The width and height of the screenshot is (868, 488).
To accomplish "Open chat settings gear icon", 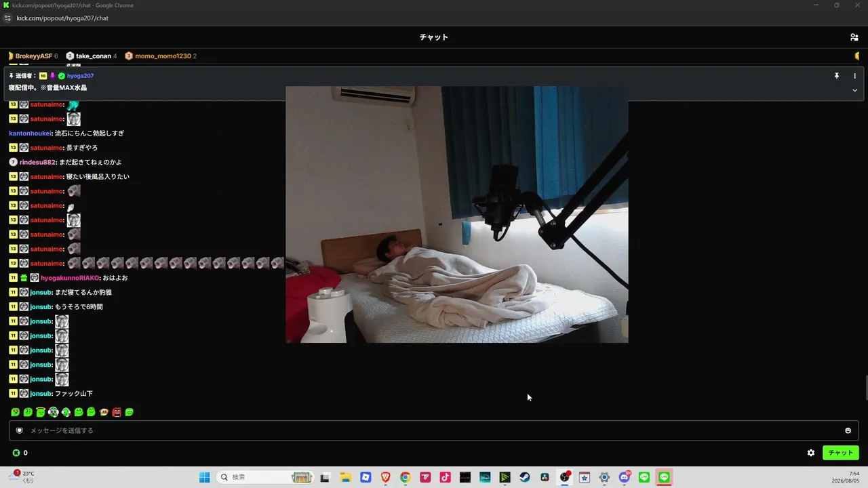I will pos(811,453).
